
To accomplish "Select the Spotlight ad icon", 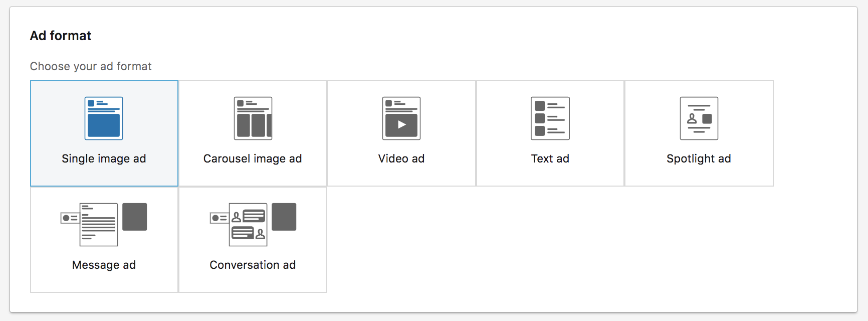I will pyautogui.click(x=699, y=118).
